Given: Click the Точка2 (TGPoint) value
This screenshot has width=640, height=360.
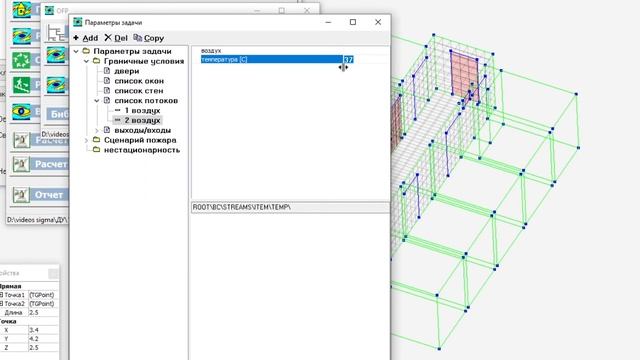Looking at the screenshot, I should [43, 304].
